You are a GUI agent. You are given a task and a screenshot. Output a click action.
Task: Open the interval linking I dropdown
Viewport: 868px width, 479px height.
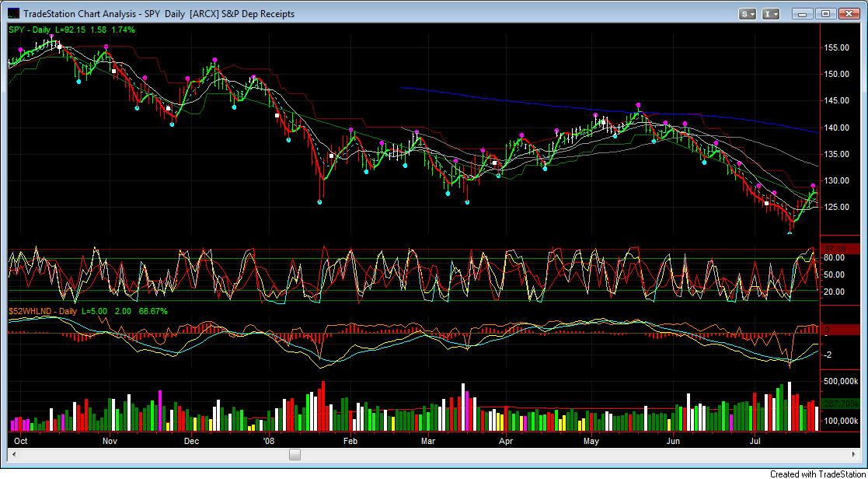(x=771, y=14)
